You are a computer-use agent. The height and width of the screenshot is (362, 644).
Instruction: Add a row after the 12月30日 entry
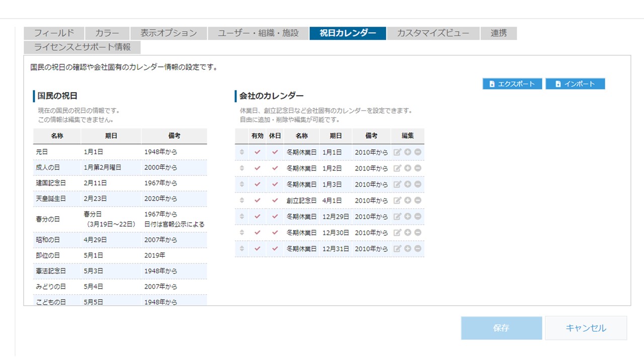pyautogui.click(x=408, y=233)
